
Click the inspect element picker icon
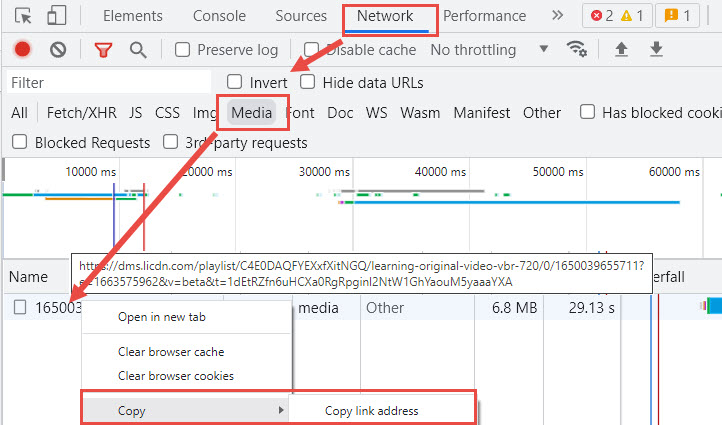coord(24,16)
